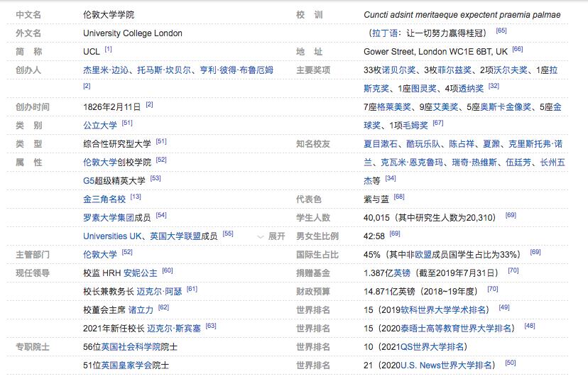The height and width of the screenshot is (379, 588).
Task: Open the U.S. News世界大学排名 link
Action: tap(446, 365)
